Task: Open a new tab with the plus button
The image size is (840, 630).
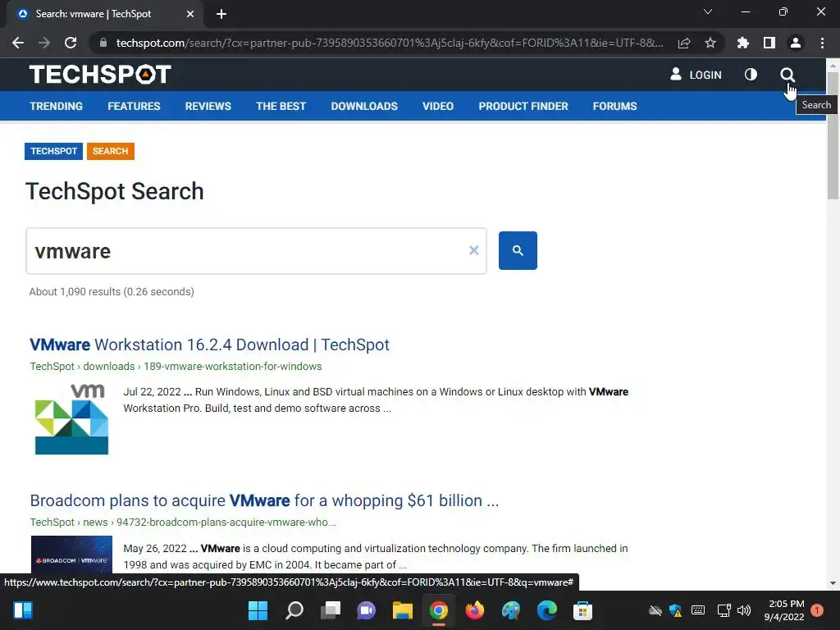Action: tap(221, 14)
